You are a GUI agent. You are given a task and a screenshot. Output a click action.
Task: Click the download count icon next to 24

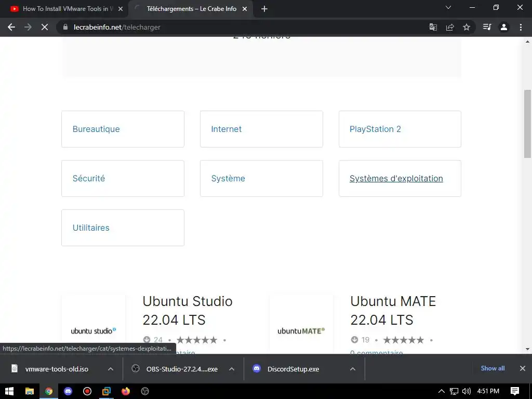pyautogui.click(x=147, y=340)
